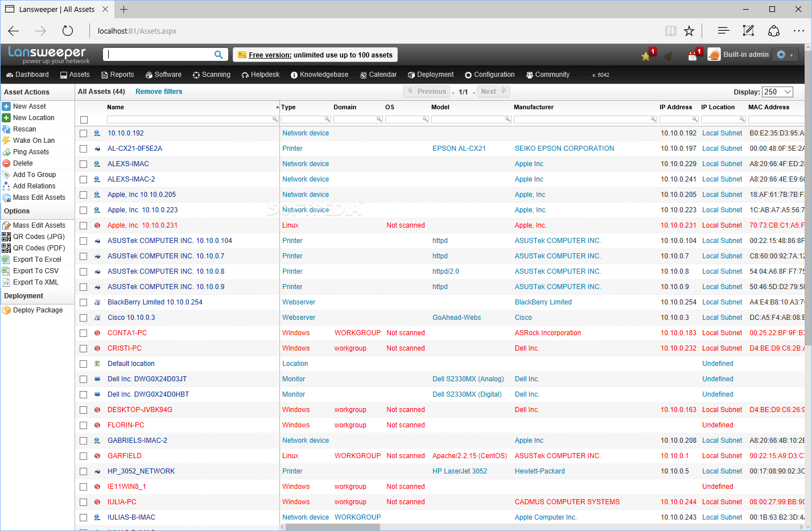Tick the checkbox for AL-CX21-0F5E2A
The image size is (812, 531).
84,149
